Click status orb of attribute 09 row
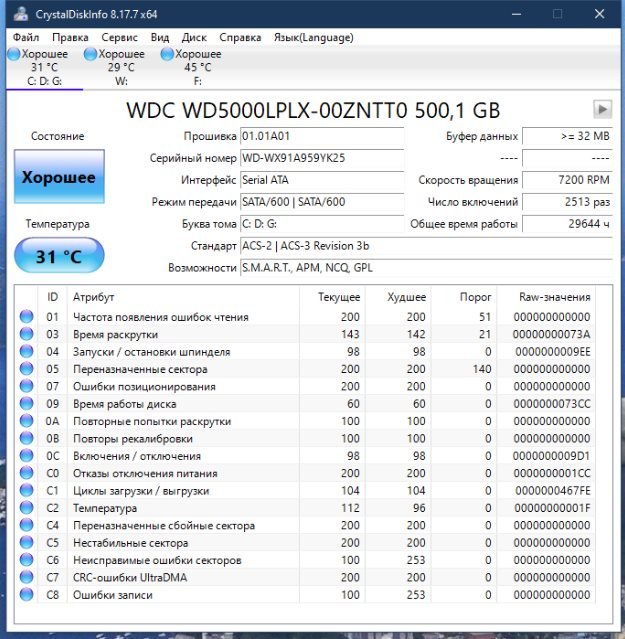The image size is (625, 639). click(26, 403)
